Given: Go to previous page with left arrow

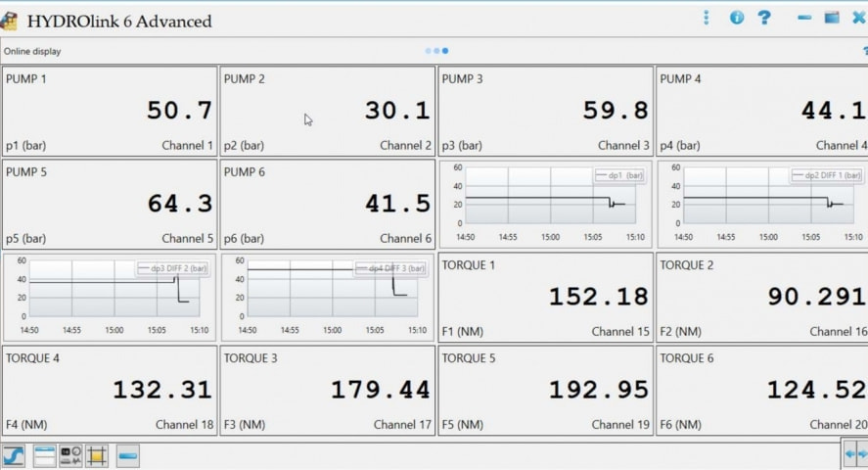Looking at the screenshot, I should pyautogui.click(x=850, y=453).
